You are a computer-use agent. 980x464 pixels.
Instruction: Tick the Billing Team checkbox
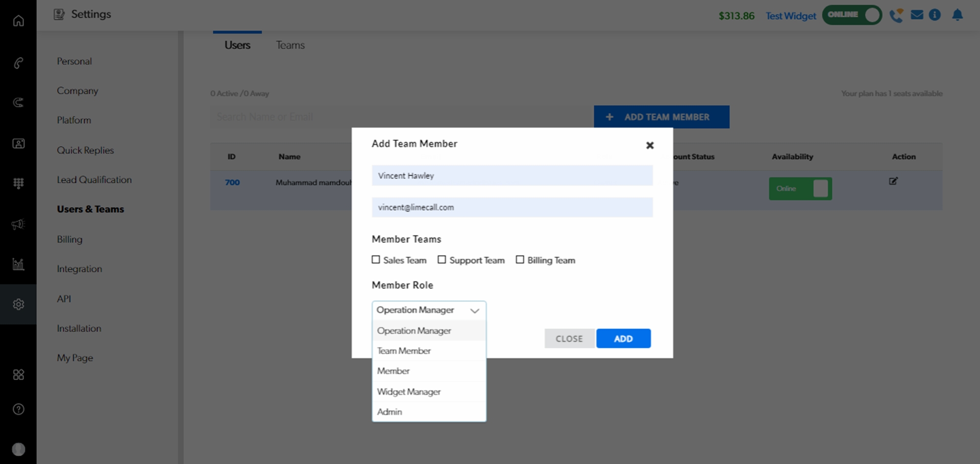pos(520,260)
